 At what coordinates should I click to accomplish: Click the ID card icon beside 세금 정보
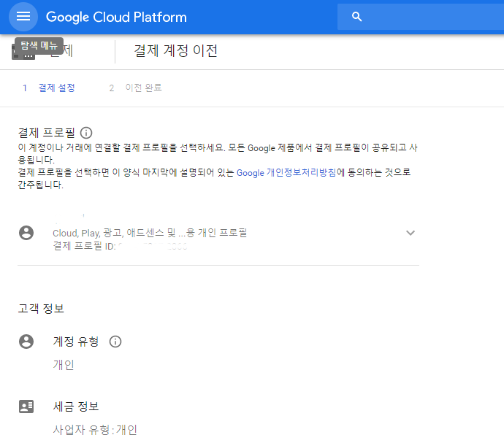coord(26,407)
